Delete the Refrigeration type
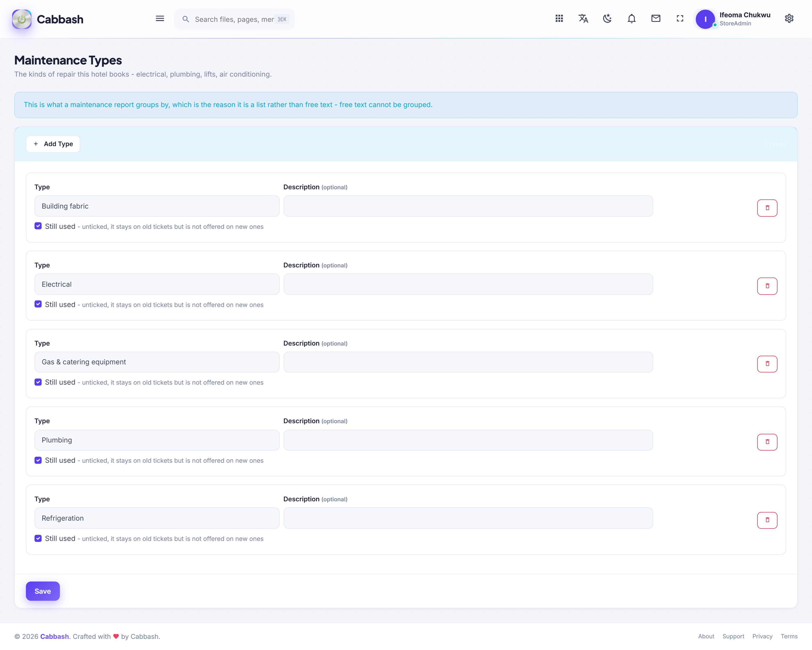This screenshot has width=812, height=650. (767, 520)
